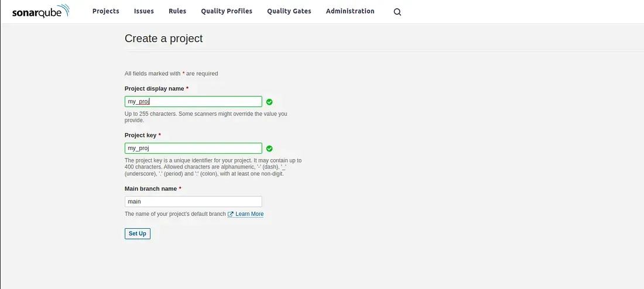Viewport: 644px width, 289px height.
Task: Click external link icon before Learn More
Action: tap(231, 214)
